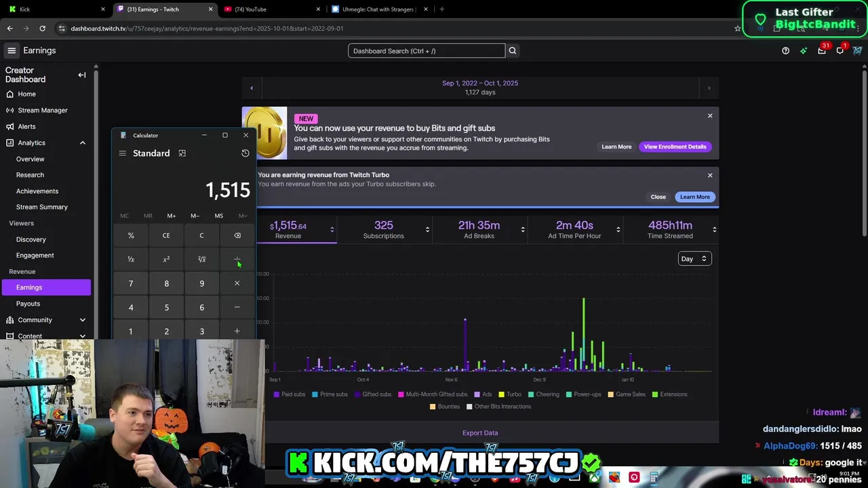868x488 pixels.
Task: Collapse the Analytics sidebar section
Action: [x=83, y=143]
